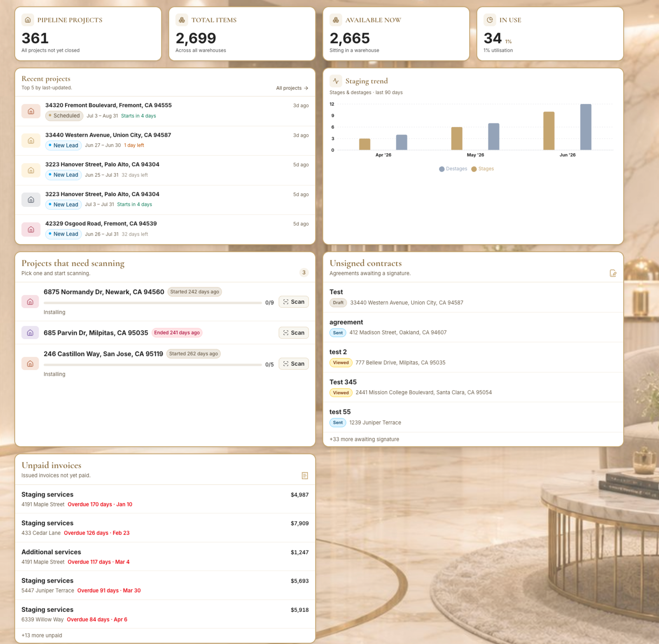Viewport: 659px width, 644px height.
Task: Click house icon for 6875 Normandy Dr
Action: [30, 302]
